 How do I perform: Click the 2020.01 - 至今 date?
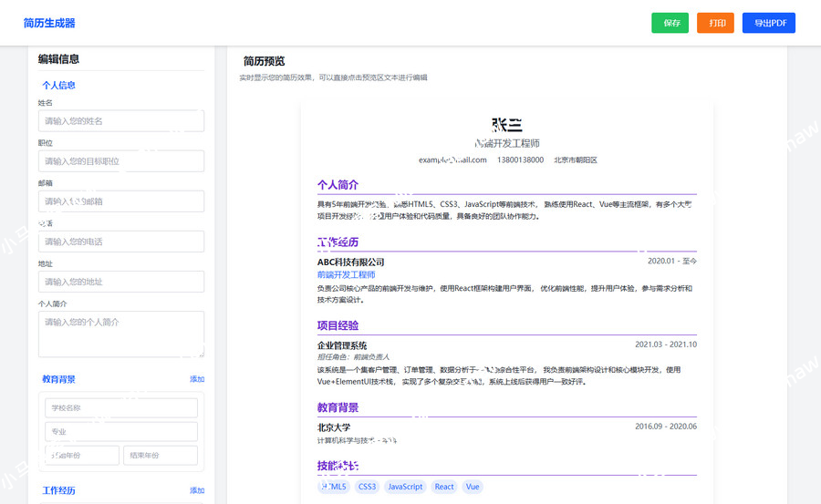click(x=672, y=261)
